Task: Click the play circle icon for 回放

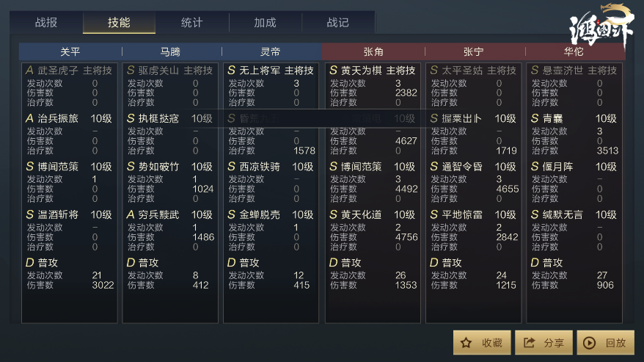Action: click(x=590, y=343)
